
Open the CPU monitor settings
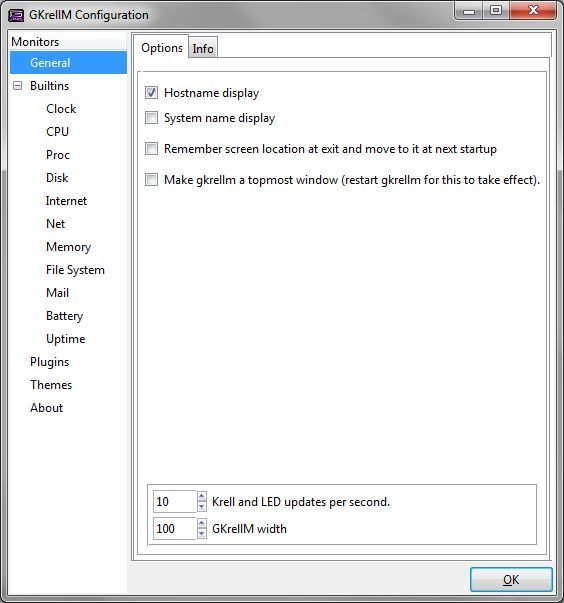57,132
